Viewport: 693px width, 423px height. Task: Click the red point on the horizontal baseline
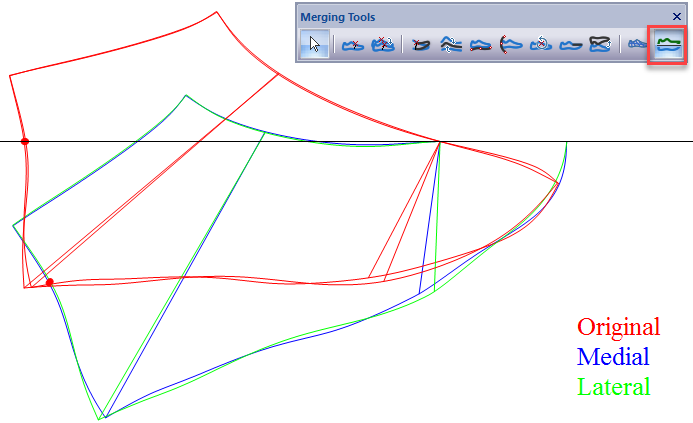(x=25, y=141)
